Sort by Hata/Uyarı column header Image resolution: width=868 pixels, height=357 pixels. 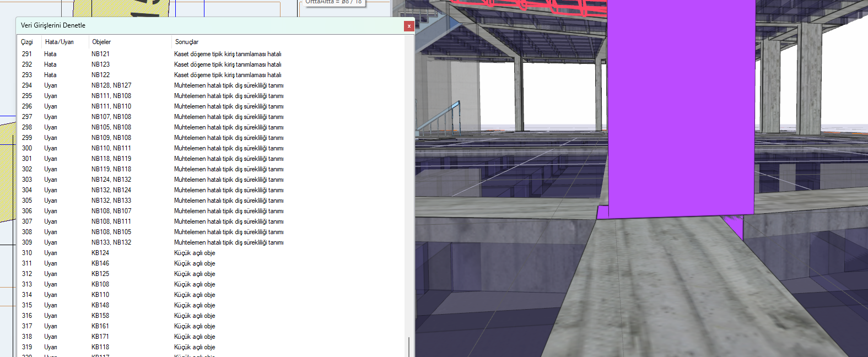pos(65,42)
